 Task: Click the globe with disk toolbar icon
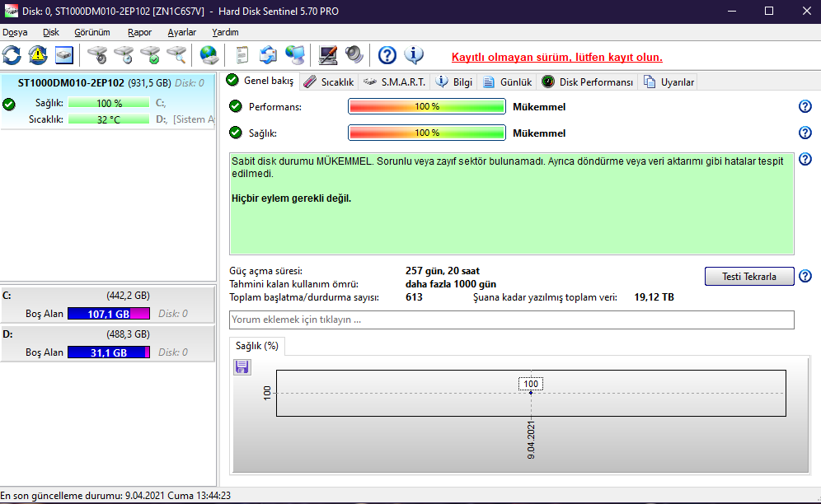pos(209,55)
